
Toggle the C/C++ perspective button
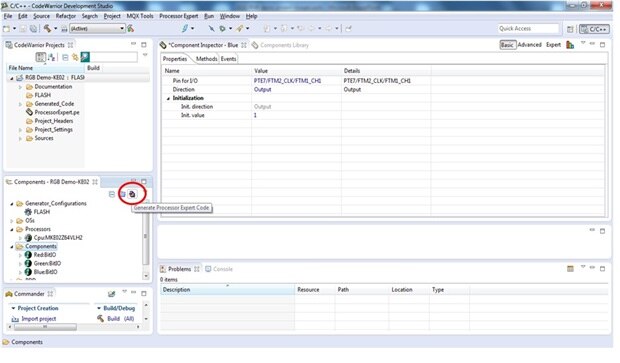pos(594,29)
